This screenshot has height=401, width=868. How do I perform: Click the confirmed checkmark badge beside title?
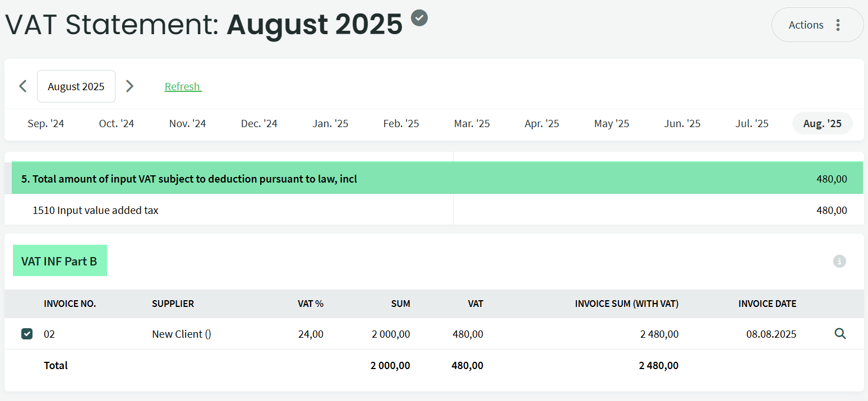pos(419,18)
